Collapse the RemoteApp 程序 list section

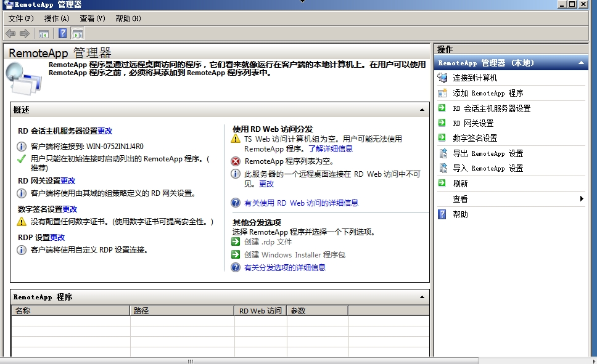click(422, 297)
